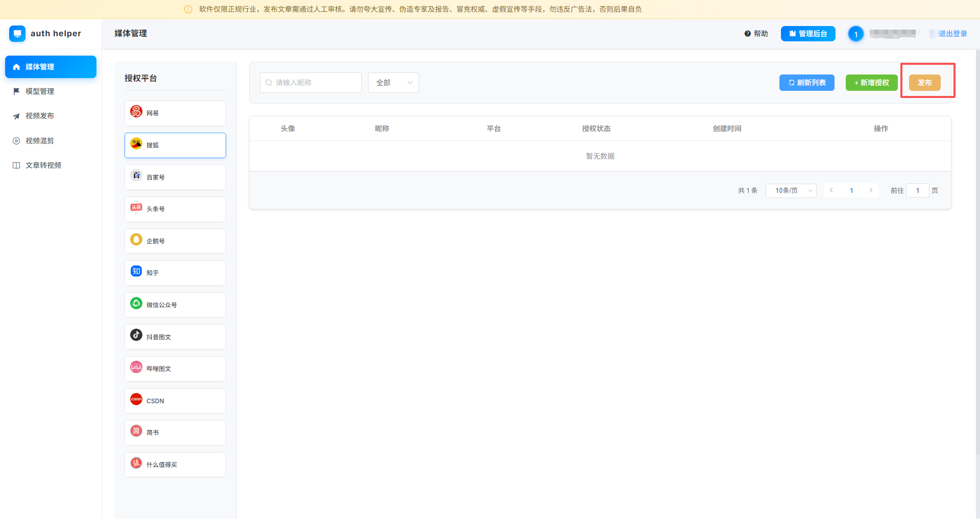980x519 pixels.
Task: Open the 全部 filter dropdown
Action: [x=394, y=83]
